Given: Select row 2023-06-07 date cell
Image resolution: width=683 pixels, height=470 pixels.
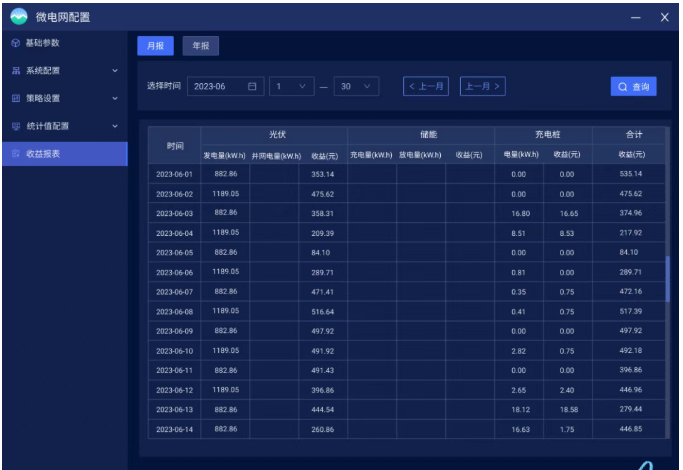Looking at the screenshot, I should pyautogui.click(x=174, y=292).
